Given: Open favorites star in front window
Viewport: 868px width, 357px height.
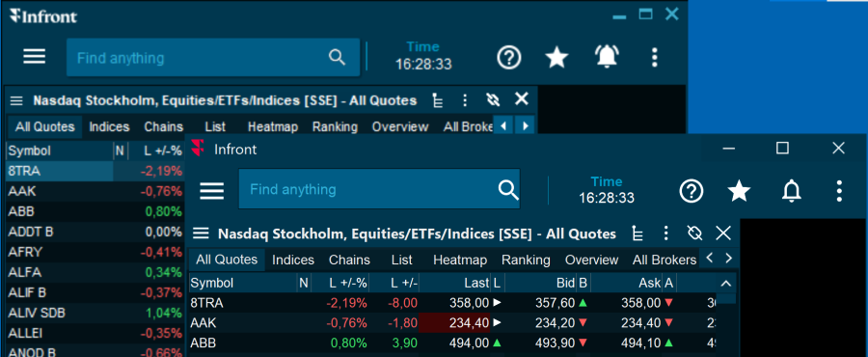Looking at the screenshot, I should pos(739,191).
